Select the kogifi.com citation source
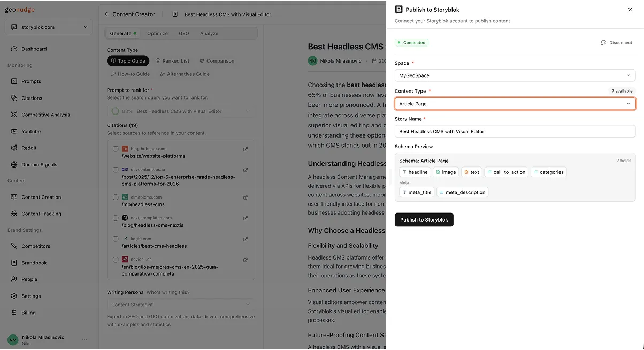The height and width of the screenshot is (350, 644). click(x=116, y=239)
